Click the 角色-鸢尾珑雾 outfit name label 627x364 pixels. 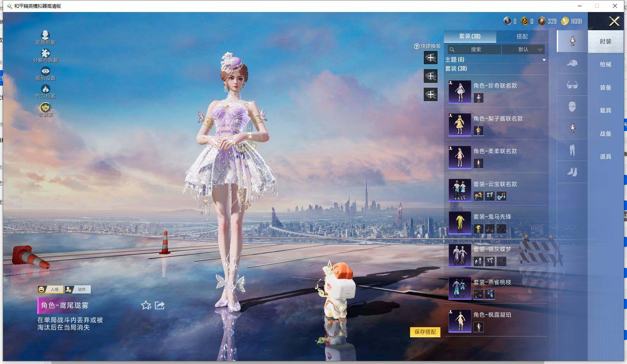click(x=65, y=305)
